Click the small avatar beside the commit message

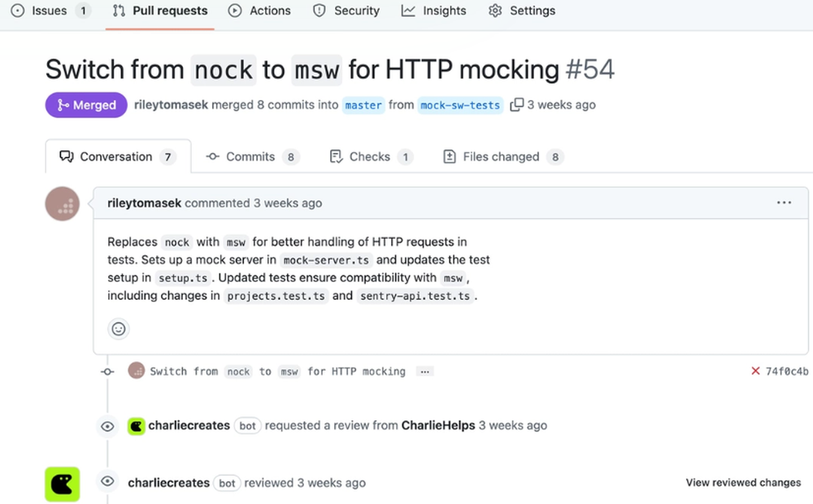pos(137,371)
